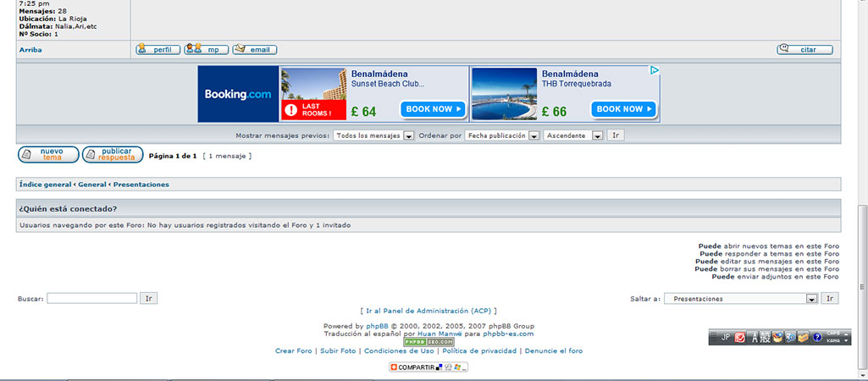Open the Ascendente order dropdown
Viewport: 868px width, 381px height.
[x=573, y=135]
